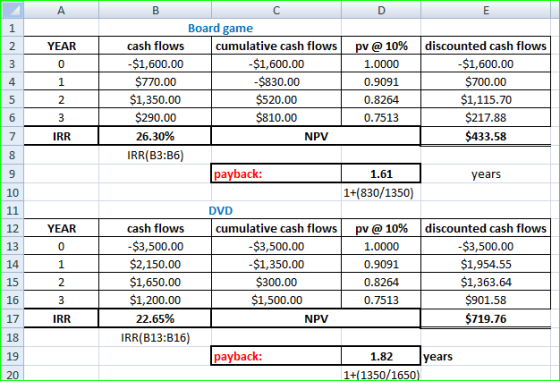Select column A header

point(61,10)
